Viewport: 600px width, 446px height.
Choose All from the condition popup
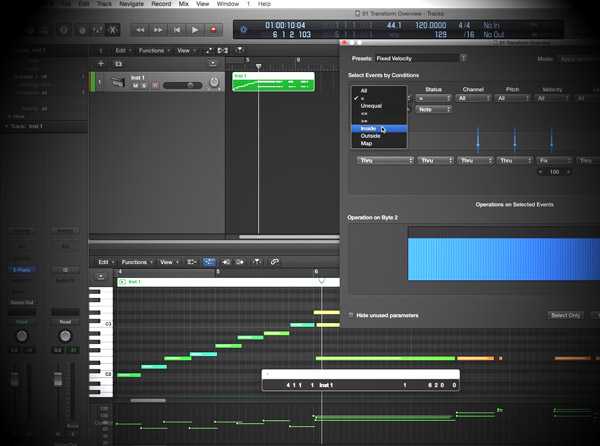pyautogui.click(x=379, y=91)
